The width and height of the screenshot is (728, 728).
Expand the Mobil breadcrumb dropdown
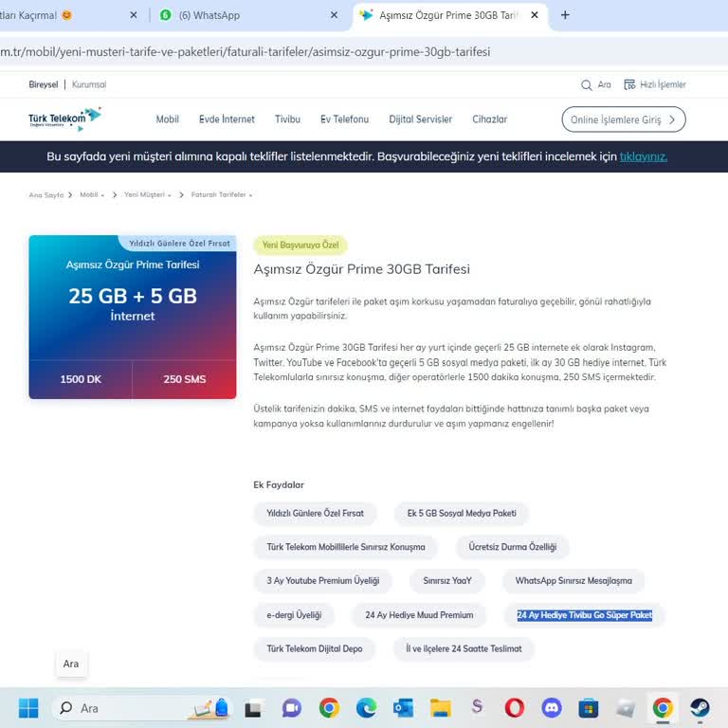tap(92, 195)
